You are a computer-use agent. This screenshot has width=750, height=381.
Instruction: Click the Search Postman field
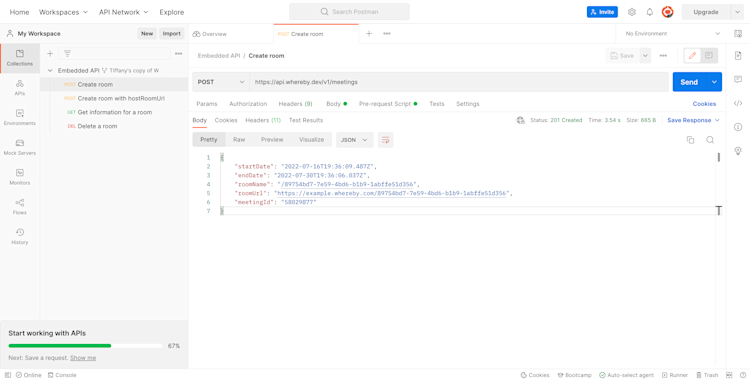349,11
